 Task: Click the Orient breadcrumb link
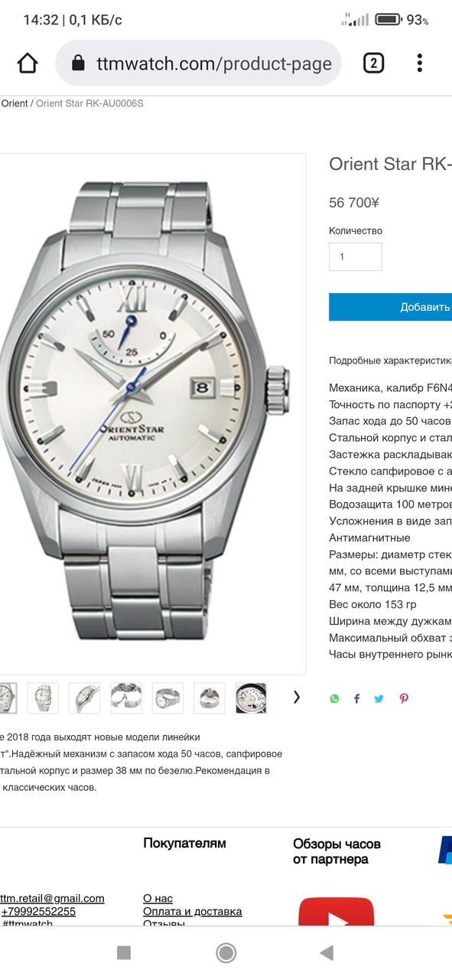click(x=14, y=103)
